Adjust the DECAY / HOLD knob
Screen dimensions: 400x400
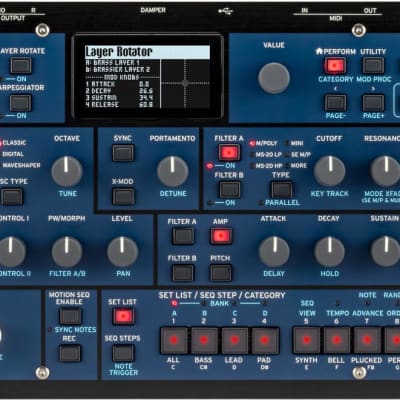330,252
